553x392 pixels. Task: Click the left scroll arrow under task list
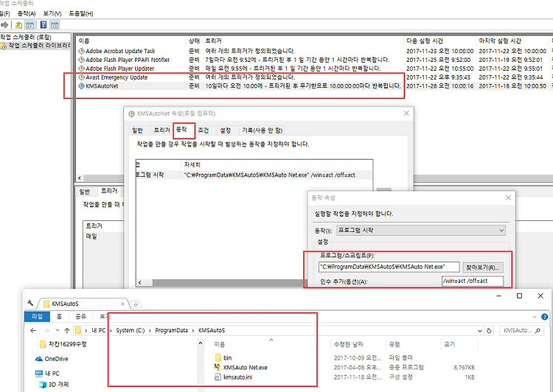point(80,178)
